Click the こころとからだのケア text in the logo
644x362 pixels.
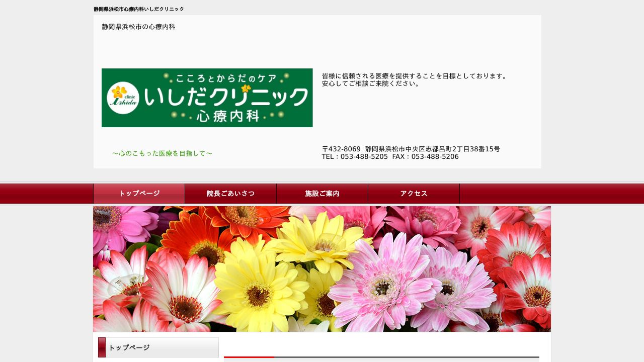pos(225,77)
